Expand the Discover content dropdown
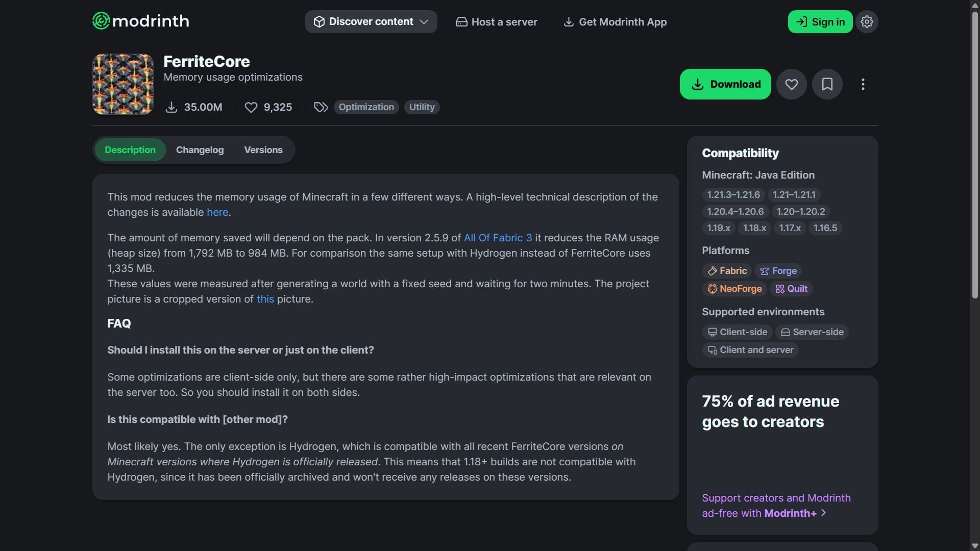Screen dimensions: 980x551 (371, 22)
